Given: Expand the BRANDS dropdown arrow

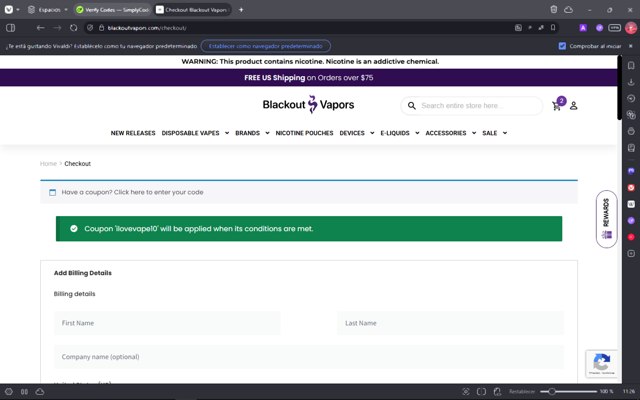Looking at the screenshot, I should [x=267, y=133].
